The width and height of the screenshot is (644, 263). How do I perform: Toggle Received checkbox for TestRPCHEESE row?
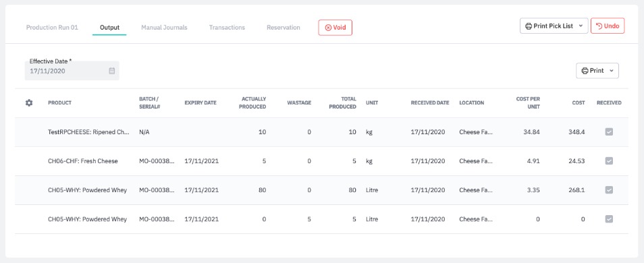coord(609,132)
